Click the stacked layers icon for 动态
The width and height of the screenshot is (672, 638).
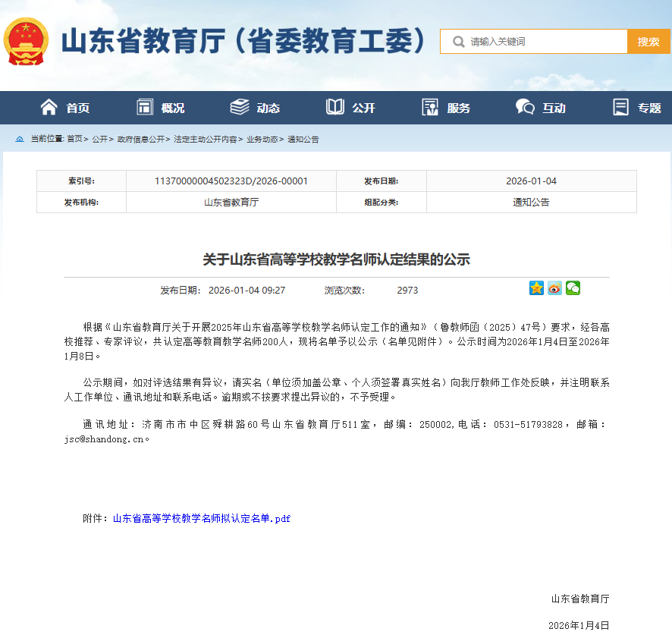point(240,108)
